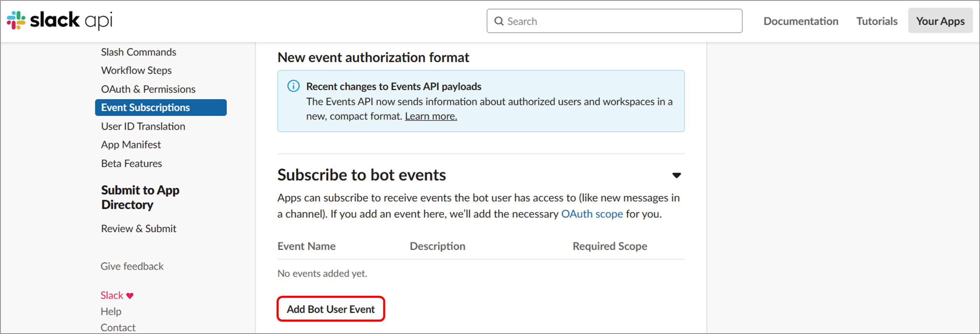Open Beta Features in the sidebar

(131, 163)
